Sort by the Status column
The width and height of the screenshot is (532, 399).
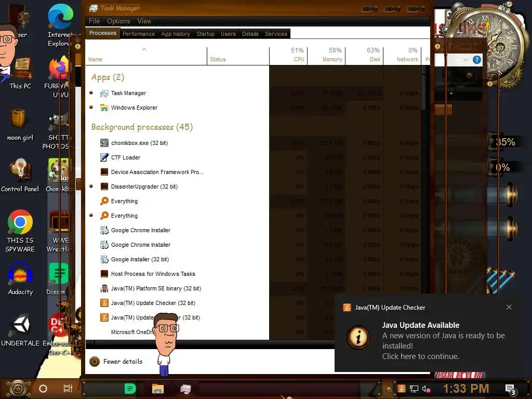pos(238,56)
